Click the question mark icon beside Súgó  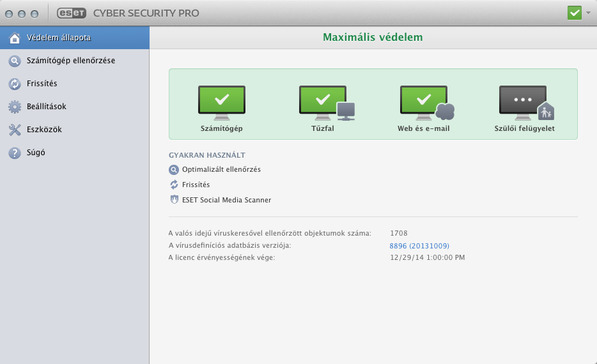pos(15,153)
